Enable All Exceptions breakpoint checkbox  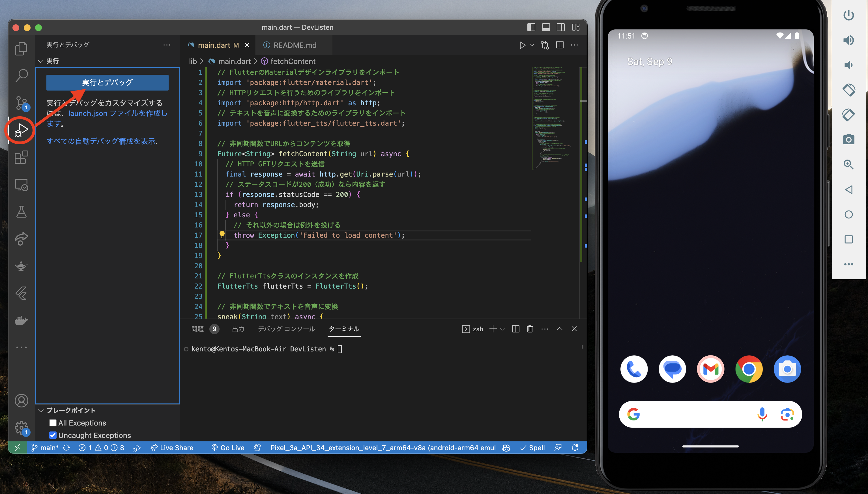pyautogui.click(x=53, y=423)
